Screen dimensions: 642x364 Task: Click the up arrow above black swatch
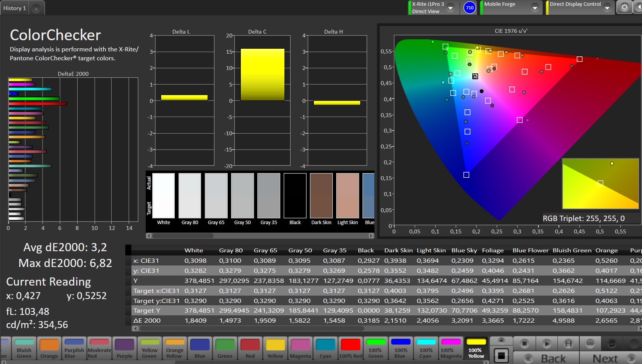[501, 340]
